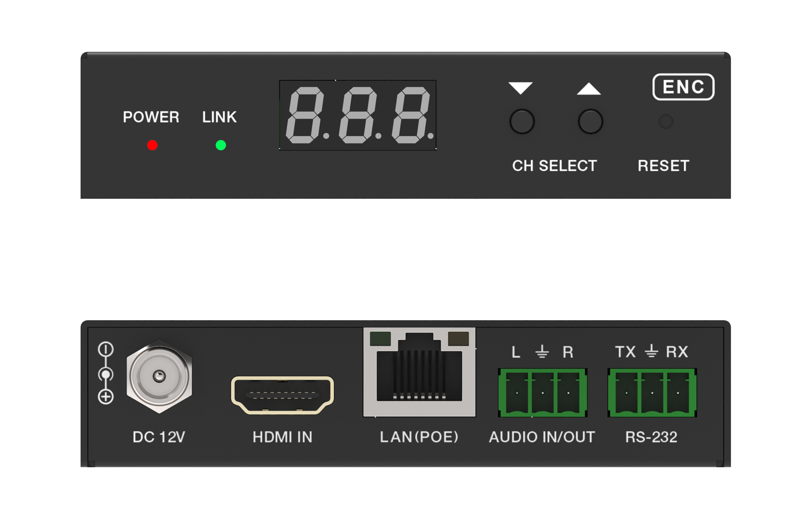The width and height of the screenshot is (812, 519).
Task: Click the HDMI IN port
Action: click(283, 395)
